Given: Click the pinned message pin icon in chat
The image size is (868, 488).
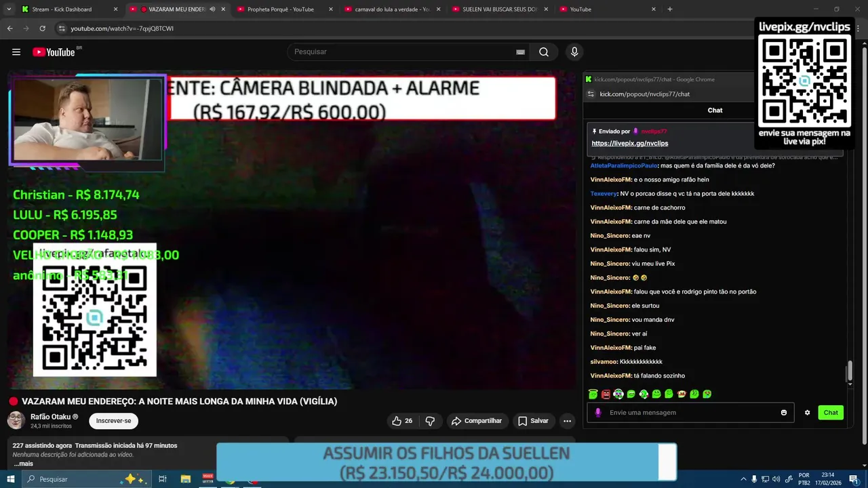Looking at the screenshot, I should tap(594, 131).
